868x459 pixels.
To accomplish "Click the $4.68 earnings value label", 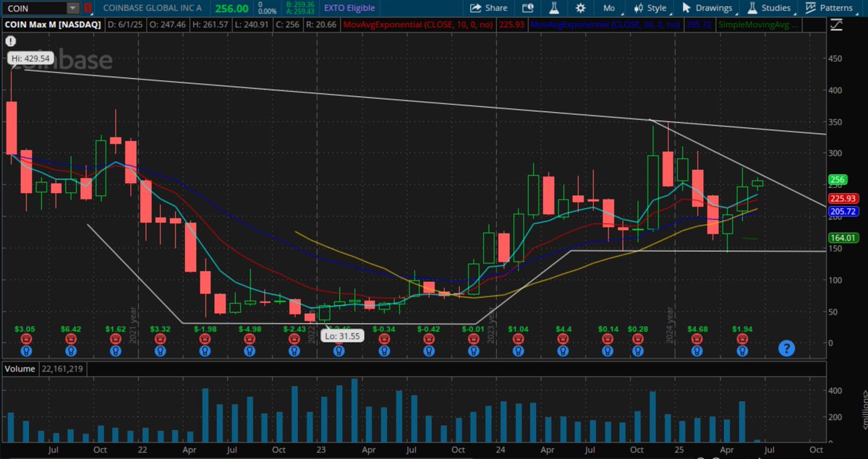I will (x=697, y=328).
